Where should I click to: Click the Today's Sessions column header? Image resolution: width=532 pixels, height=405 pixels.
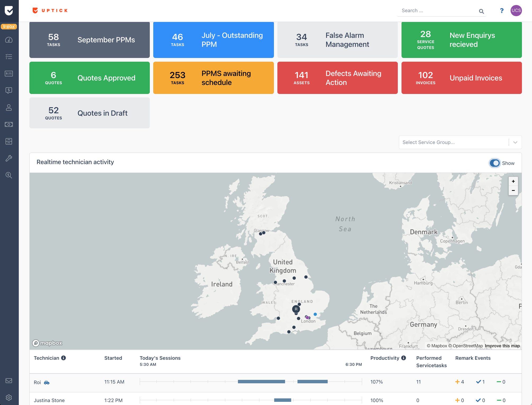click(x=160, y=358)
